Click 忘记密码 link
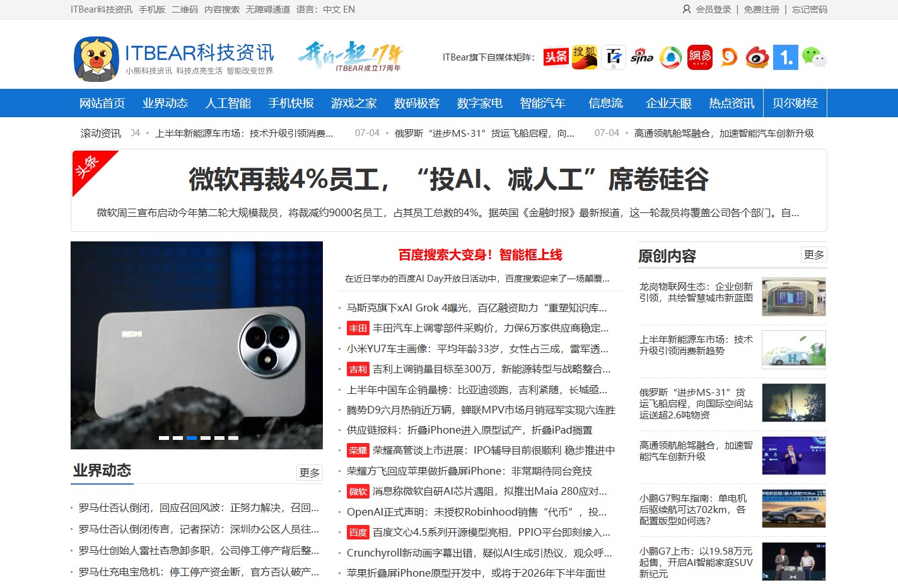This screenshot has width=898, height=588. 809,9
